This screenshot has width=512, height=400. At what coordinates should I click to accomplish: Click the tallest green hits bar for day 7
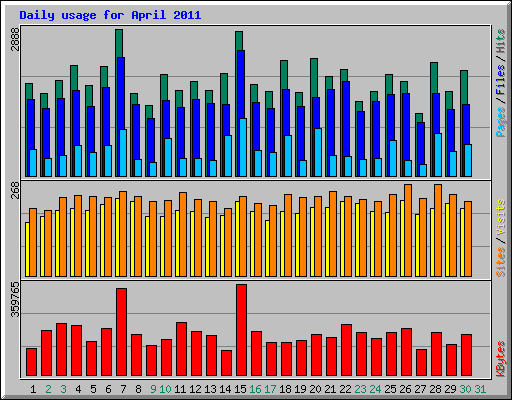(119, 43)
